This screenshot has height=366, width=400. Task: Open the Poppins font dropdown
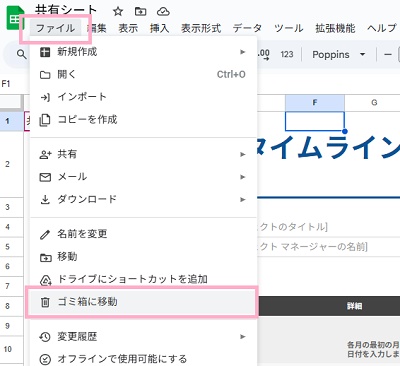pyautogui.click(x=339, y=54)
